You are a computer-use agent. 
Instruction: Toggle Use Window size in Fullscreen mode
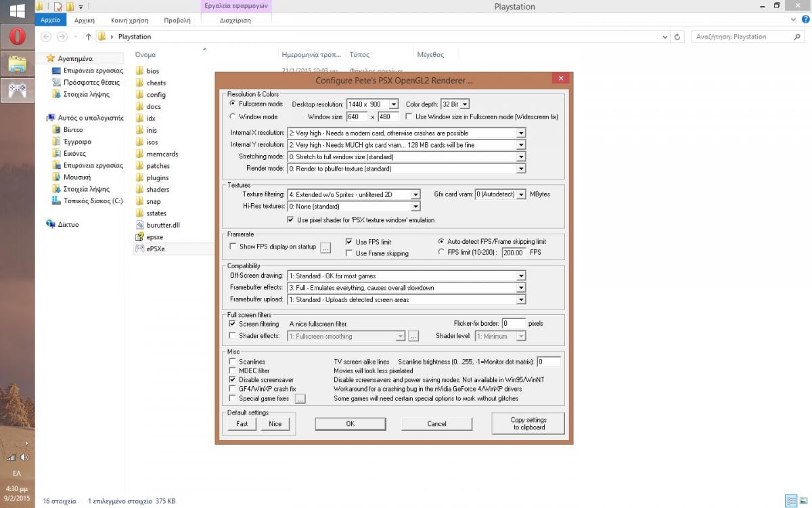[409, 117]
